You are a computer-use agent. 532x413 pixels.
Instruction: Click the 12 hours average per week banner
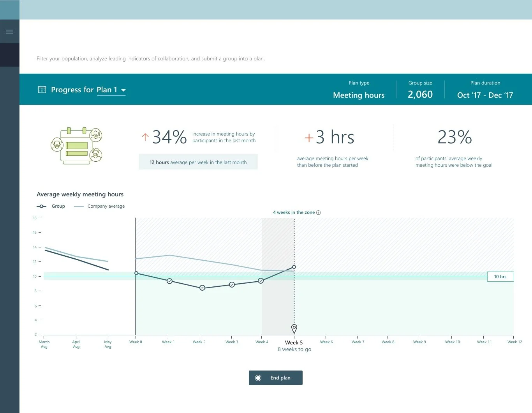pos(198,162)
